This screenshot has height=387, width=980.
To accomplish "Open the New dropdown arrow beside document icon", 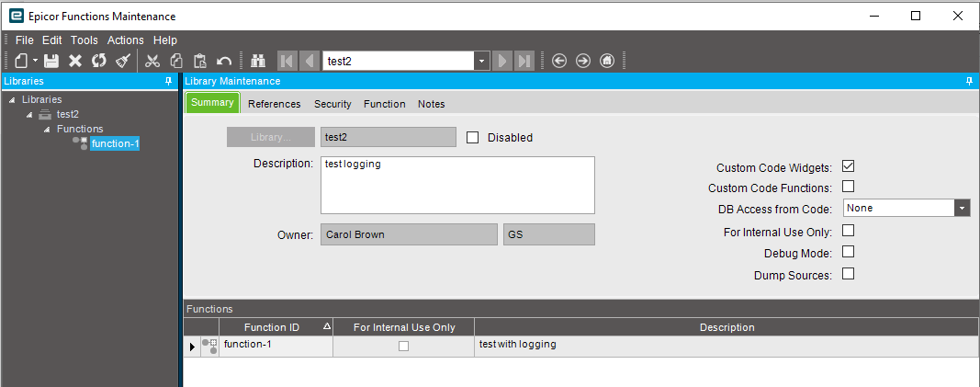I will [x=35, y=61].
